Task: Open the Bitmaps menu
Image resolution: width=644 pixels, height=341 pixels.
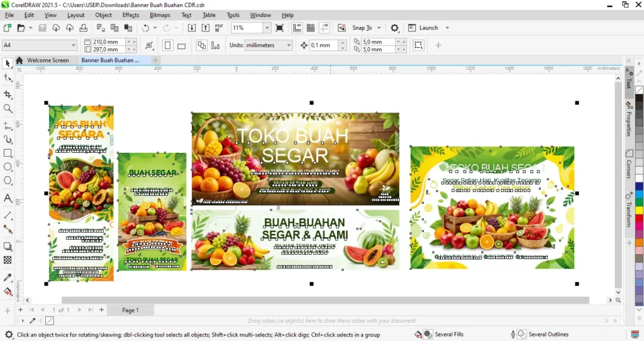Action: (x=160, y=15)
